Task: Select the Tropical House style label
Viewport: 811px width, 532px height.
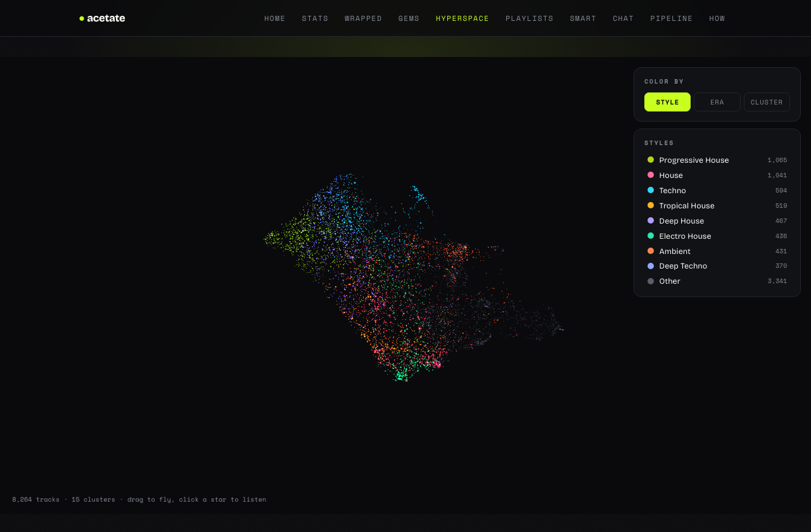Action: click(x=687, y=206)
